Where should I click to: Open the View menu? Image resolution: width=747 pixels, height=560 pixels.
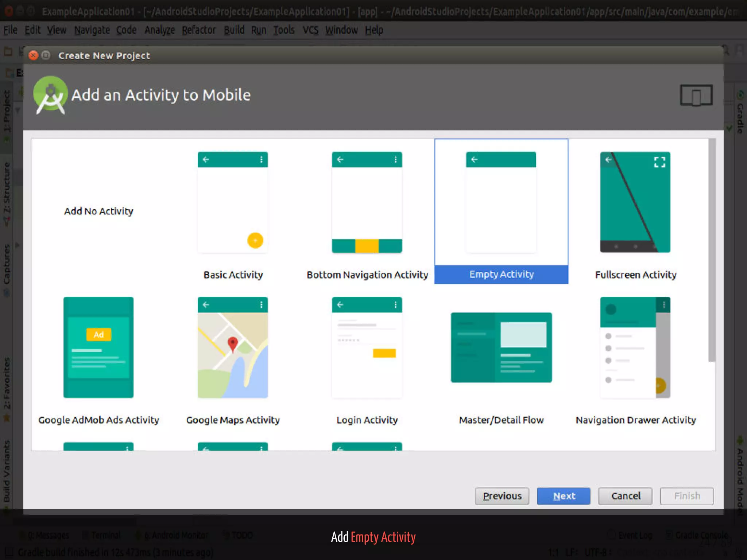(57, 30)
